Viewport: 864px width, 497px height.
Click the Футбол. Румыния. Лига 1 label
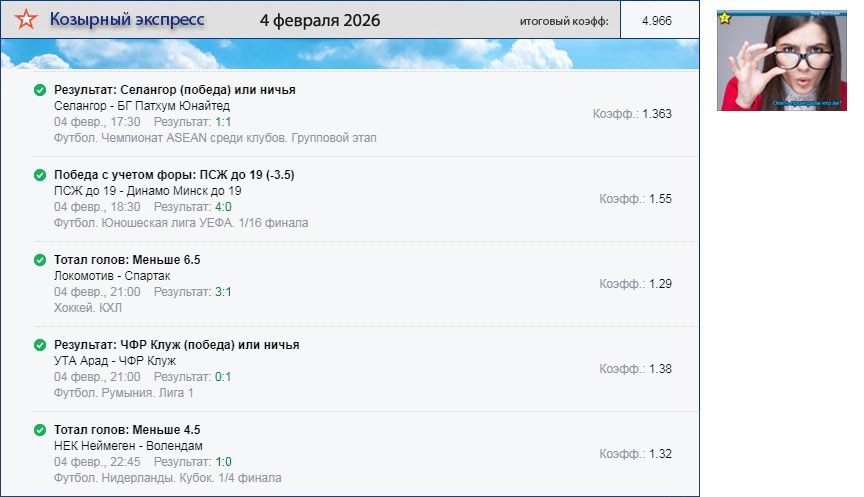[123, 393]
